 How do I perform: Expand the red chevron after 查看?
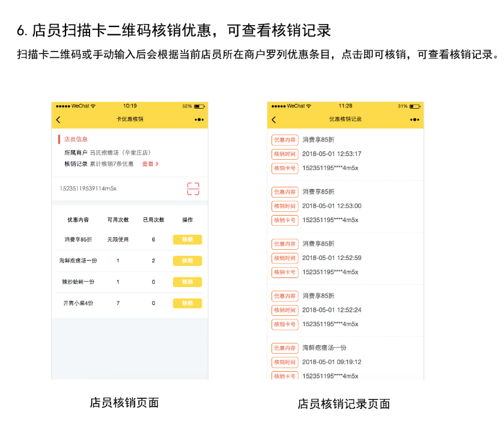point(157,164)
